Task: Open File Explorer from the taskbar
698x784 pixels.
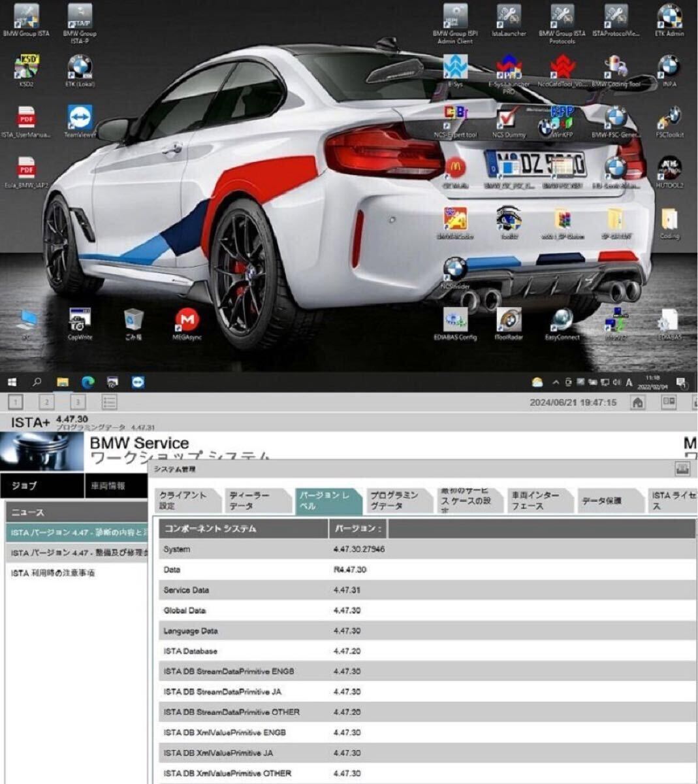Action: point(63,382)
